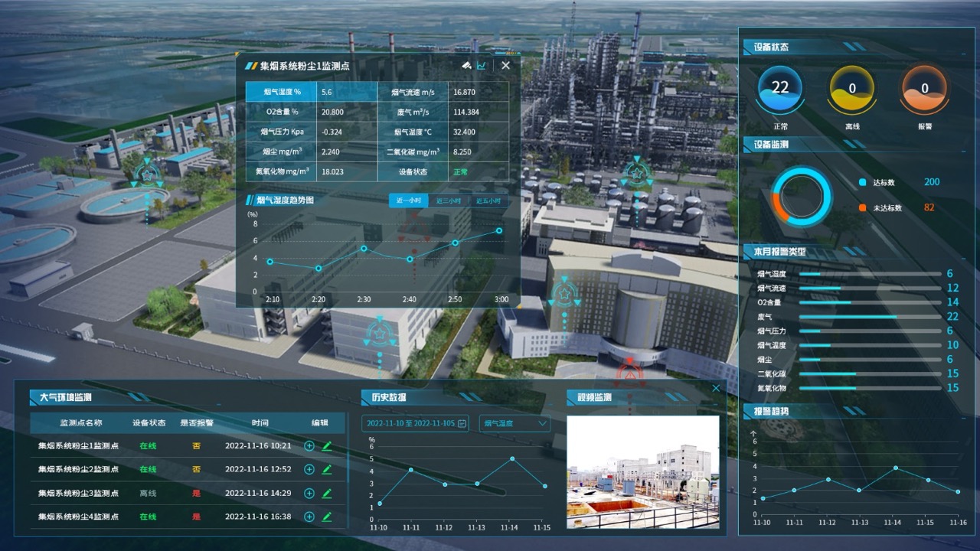Switch trend chart to 近三小时
Image resolution: width=980 pixels, height=551 pixels.
click(x=449, y=201)
